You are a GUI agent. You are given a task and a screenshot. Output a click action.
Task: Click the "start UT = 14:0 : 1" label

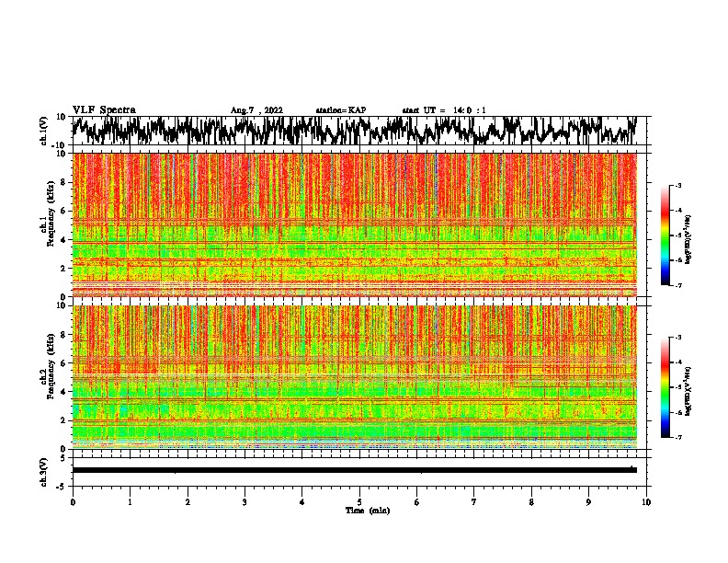[x=444, y=110]
